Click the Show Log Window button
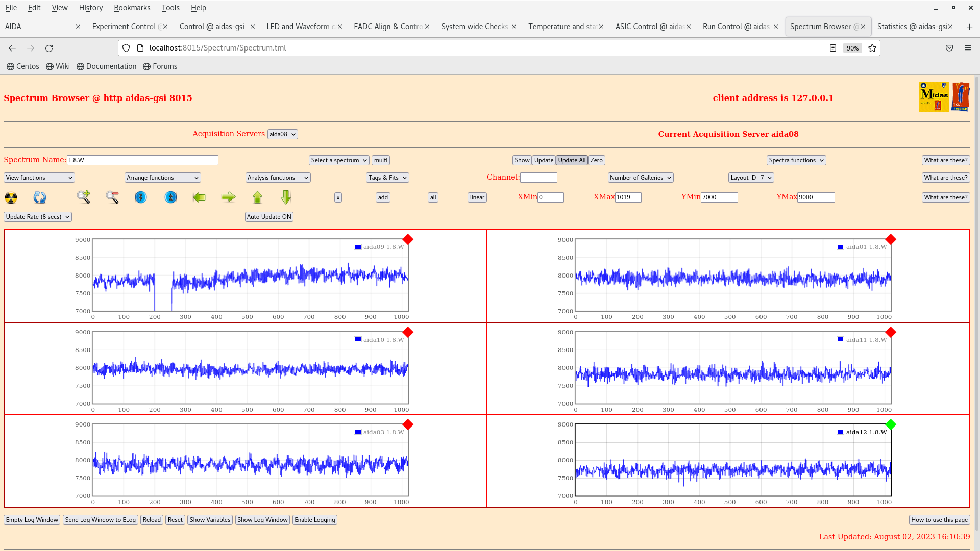 point(262,520)
